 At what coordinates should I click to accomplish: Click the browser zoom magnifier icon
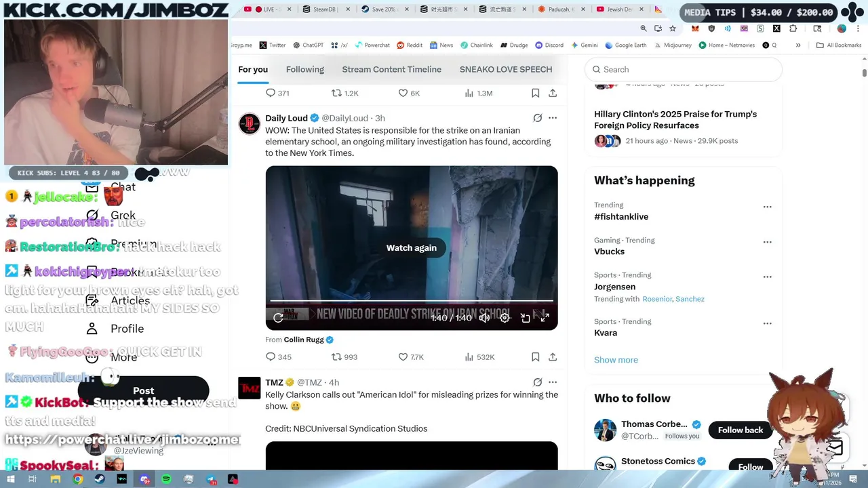[x=644, y=28]
